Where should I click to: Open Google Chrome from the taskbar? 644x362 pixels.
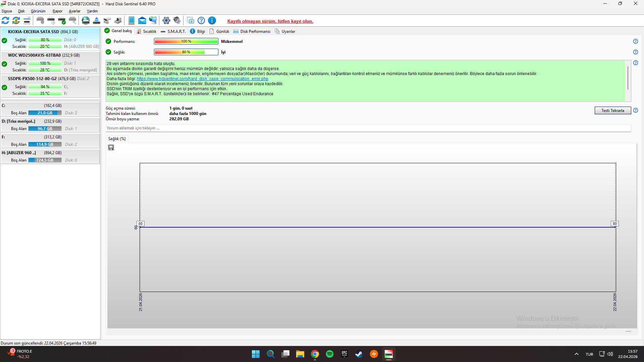point(315,354)
